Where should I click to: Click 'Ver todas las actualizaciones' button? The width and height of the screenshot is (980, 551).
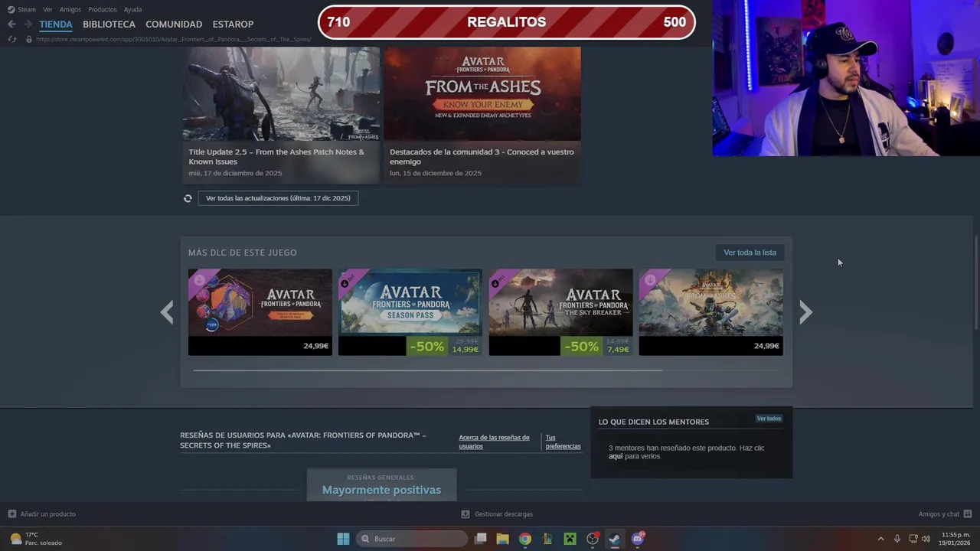278,198
